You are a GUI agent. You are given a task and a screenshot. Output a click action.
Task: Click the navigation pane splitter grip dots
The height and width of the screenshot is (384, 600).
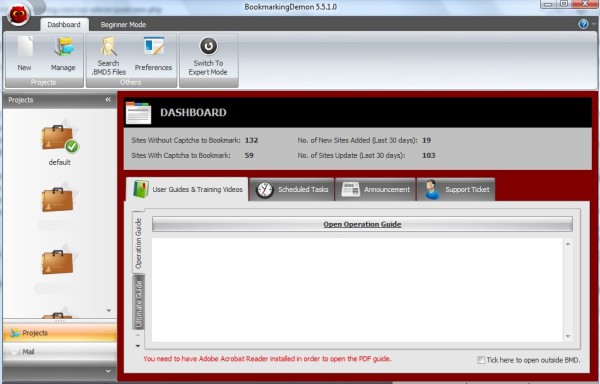[x=60, y=321]
